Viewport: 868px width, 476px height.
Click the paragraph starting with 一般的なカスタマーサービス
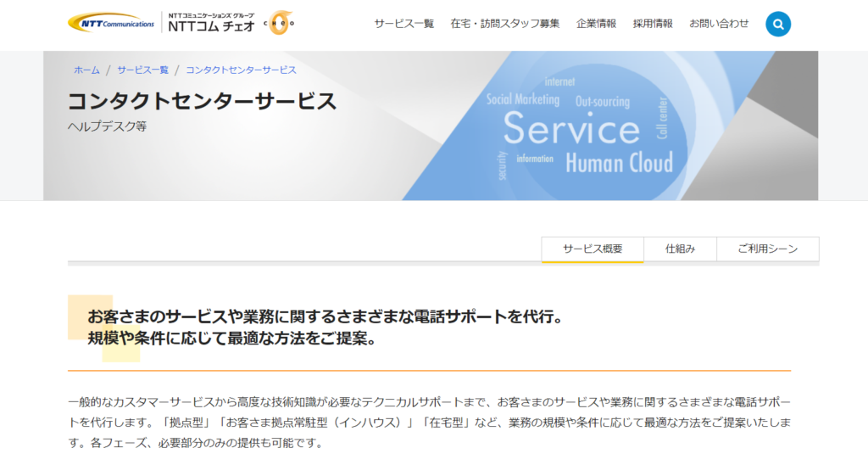(x=429, y=422)
